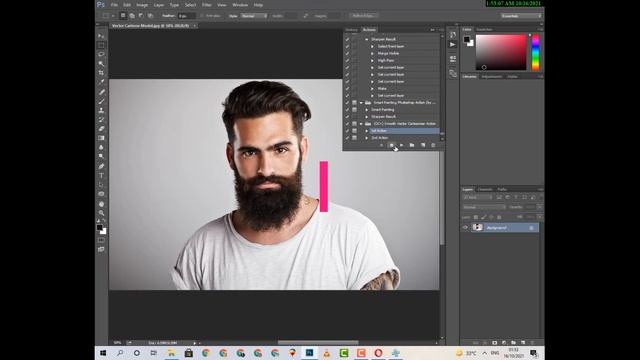Viewport: 640px width, 360px height.
Task: Click the Play selection button in Actions panel
Action: pyautogui.click(x=402, y=145)
